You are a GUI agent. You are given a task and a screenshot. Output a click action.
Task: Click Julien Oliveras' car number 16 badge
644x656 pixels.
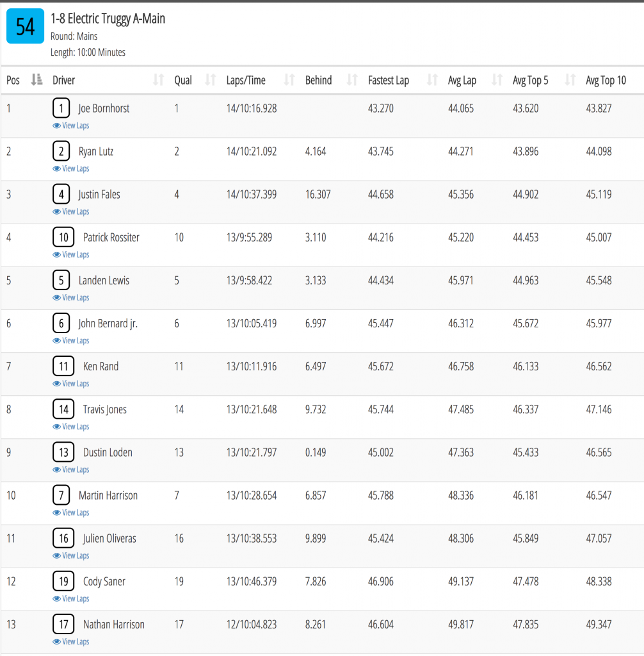pos(63,538)
